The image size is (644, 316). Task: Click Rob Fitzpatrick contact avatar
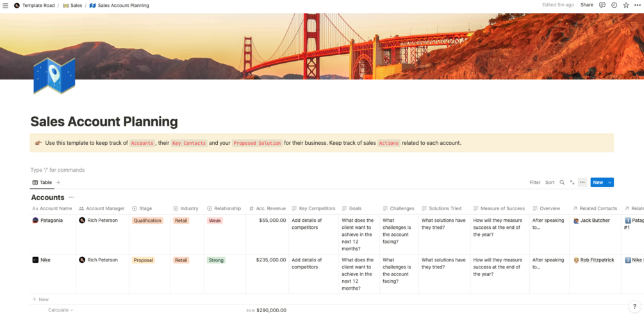point(576,260)
